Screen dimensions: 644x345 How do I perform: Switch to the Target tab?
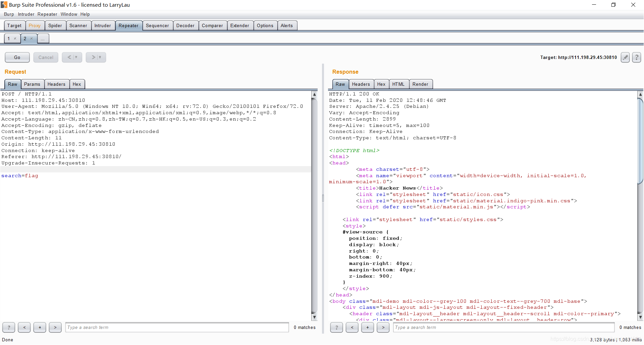coord(14,25)
